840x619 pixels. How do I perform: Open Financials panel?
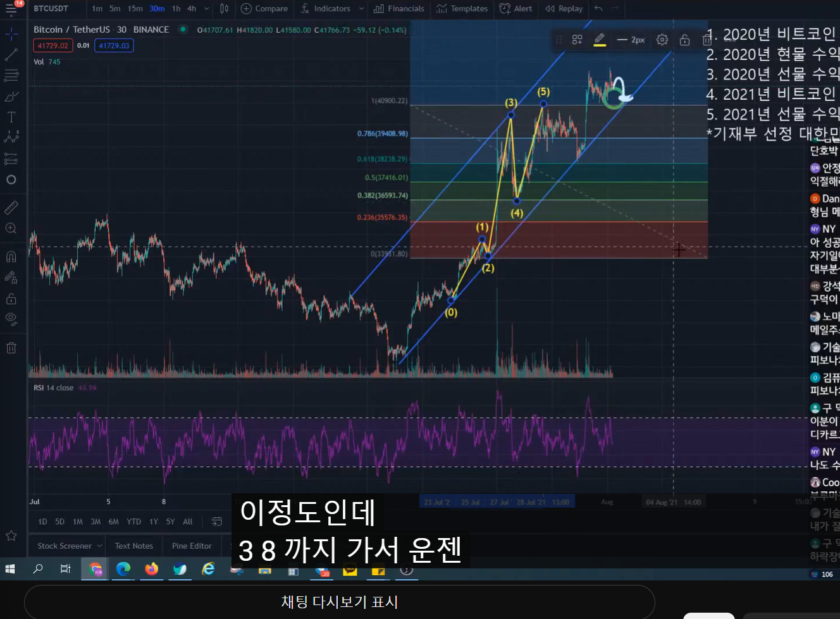[x=399, y=8]
